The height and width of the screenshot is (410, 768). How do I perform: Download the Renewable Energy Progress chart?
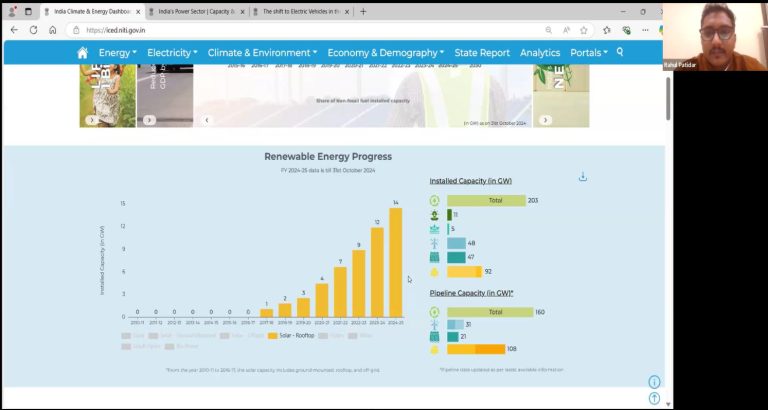pyautogui.click(x=583, y=177)
